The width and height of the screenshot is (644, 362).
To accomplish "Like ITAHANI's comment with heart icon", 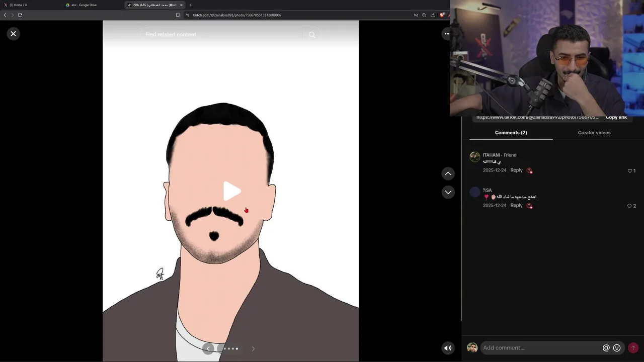I will click(x=629, y=171).
